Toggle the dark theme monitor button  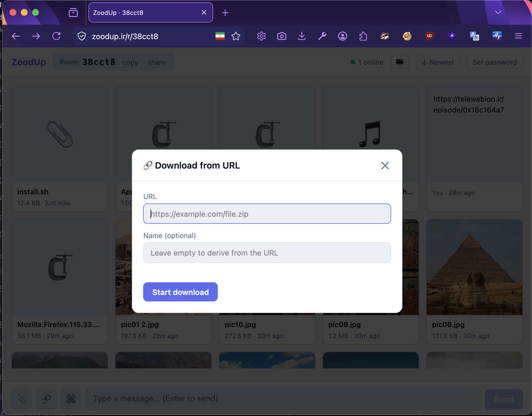[400, 62]
